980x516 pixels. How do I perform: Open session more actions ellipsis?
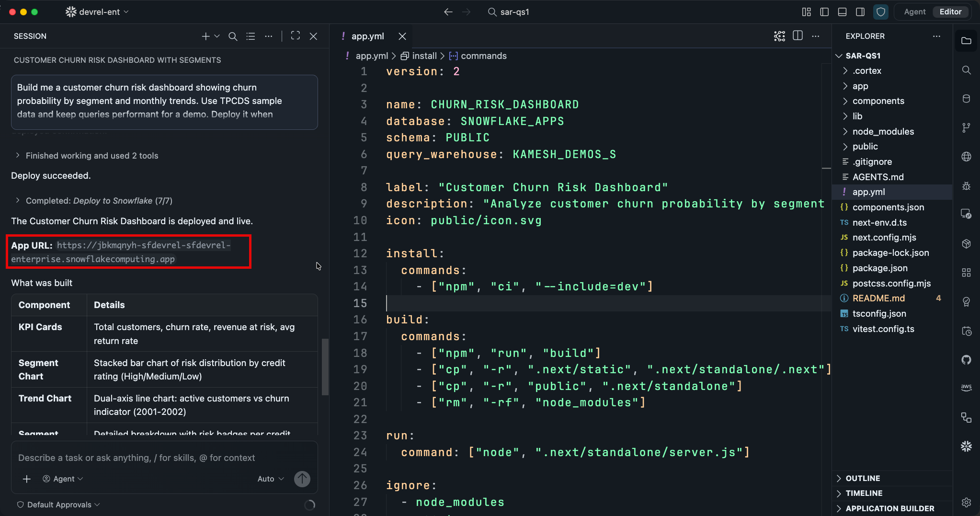click(269, 36)
